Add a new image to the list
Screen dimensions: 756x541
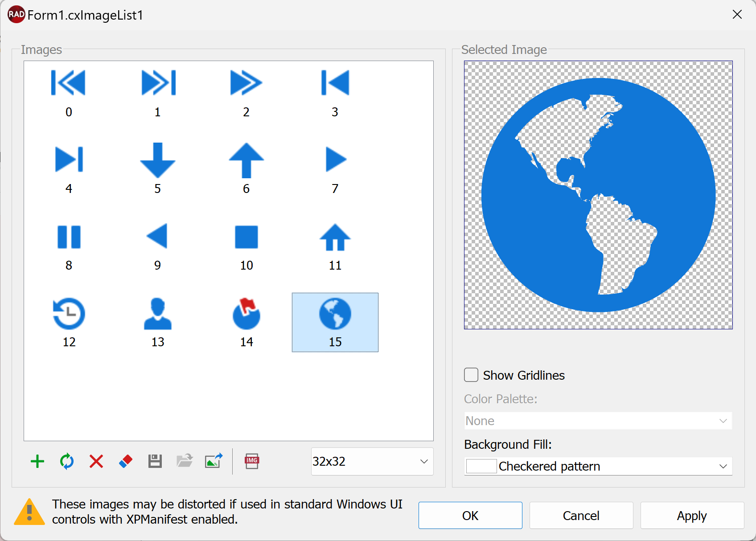(37, 462)
